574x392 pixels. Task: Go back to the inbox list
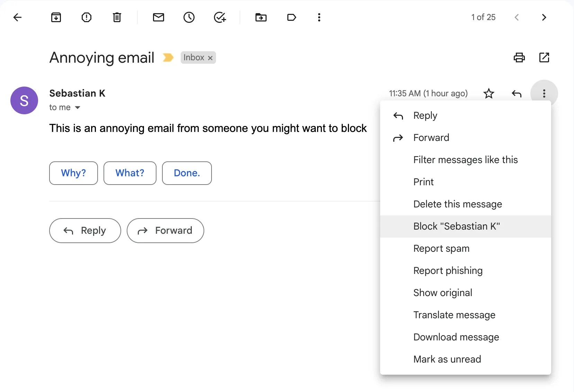click(x=18, y=17)
